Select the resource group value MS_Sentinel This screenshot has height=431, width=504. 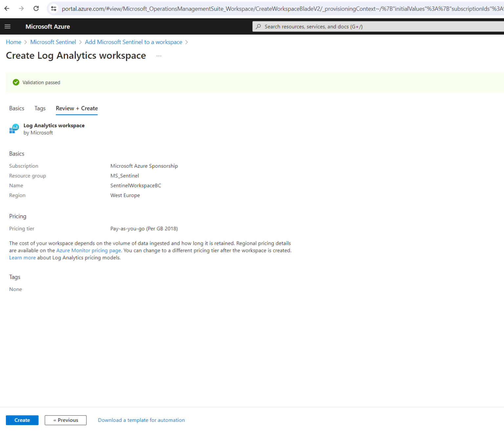[125, 176]
